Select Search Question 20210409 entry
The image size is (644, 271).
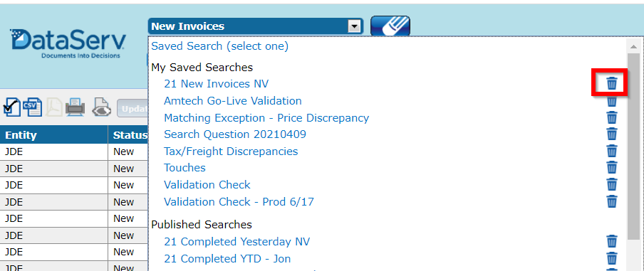point(235,134)
